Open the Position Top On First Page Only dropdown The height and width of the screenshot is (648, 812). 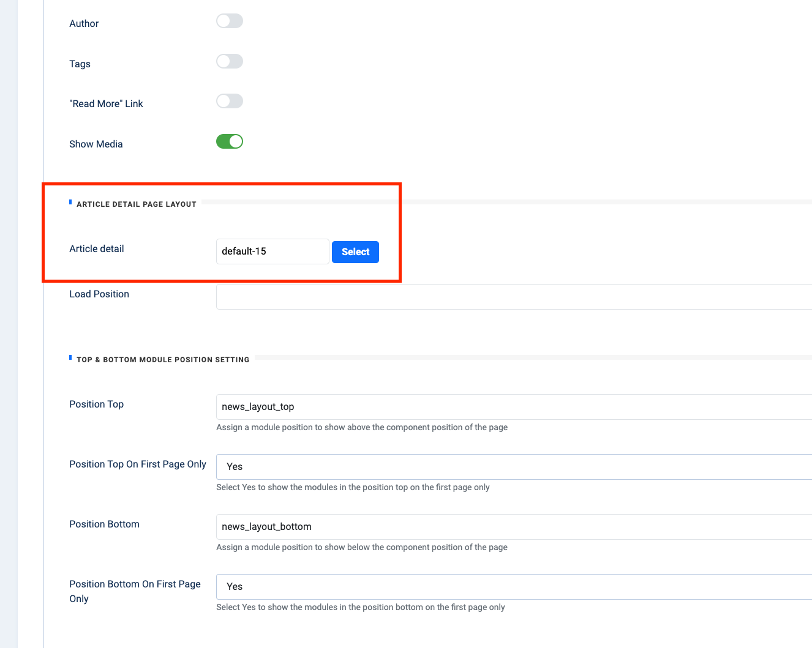click(x=513, y=467)
